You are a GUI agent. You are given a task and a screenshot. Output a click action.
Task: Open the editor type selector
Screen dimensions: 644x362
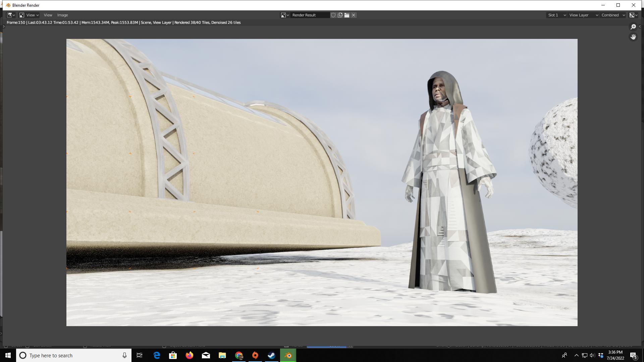(11, 15)
